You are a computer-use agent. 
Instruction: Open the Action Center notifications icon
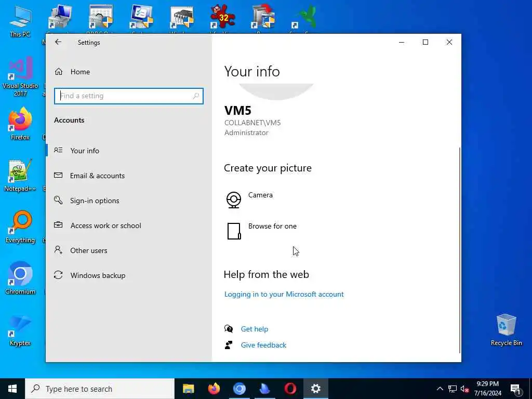coord(516,389)
